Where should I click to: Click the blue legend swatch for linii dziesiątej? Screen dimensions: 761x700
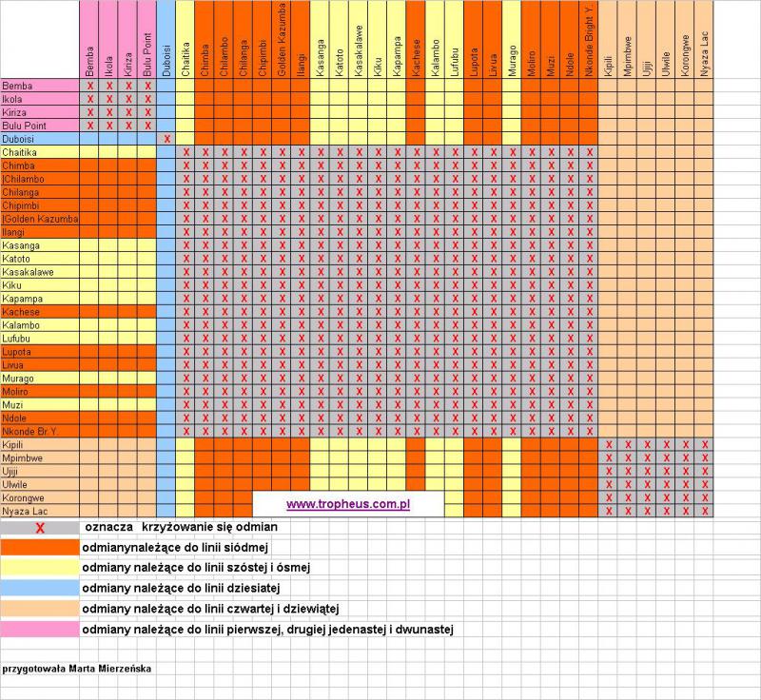(x=39, y=588)
